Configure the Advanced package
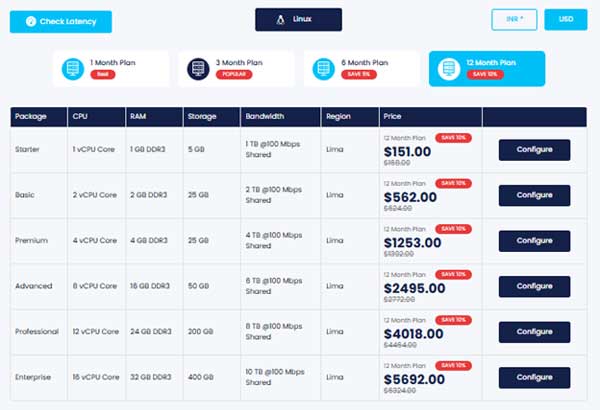 [x=534, y=286]
